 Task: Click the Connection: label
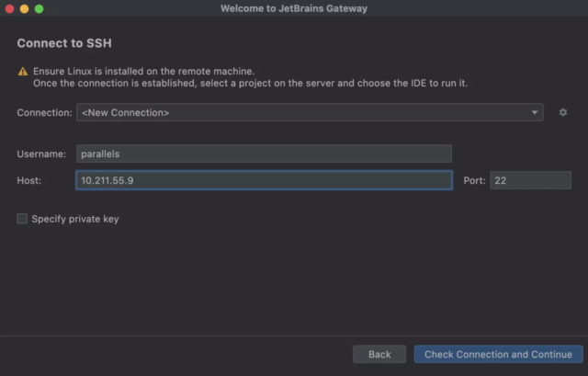coord(44,112)
